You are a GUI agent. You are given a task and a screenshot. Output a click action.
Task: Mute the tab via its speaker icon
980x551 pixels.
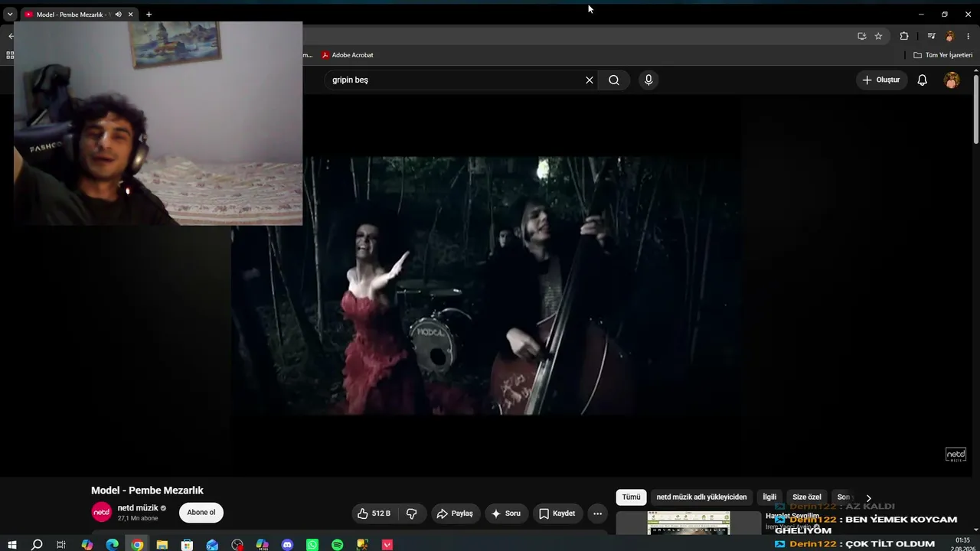[118, 15]
